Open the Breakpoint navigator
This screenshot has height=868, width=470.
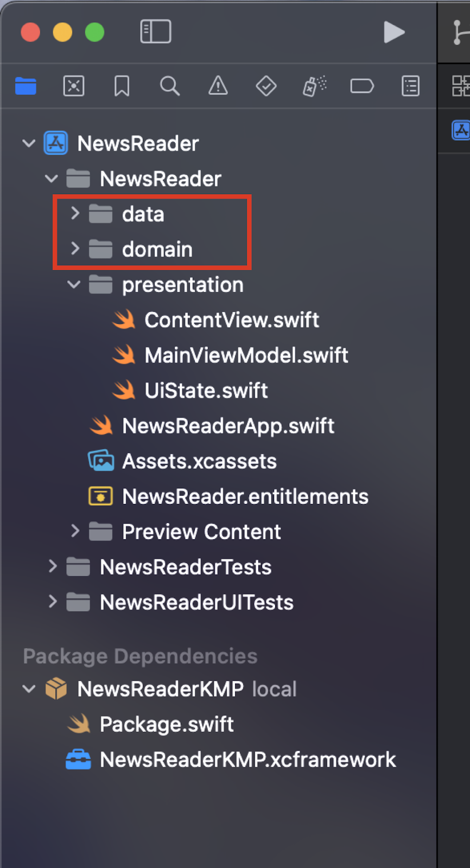tap(362, 86)
